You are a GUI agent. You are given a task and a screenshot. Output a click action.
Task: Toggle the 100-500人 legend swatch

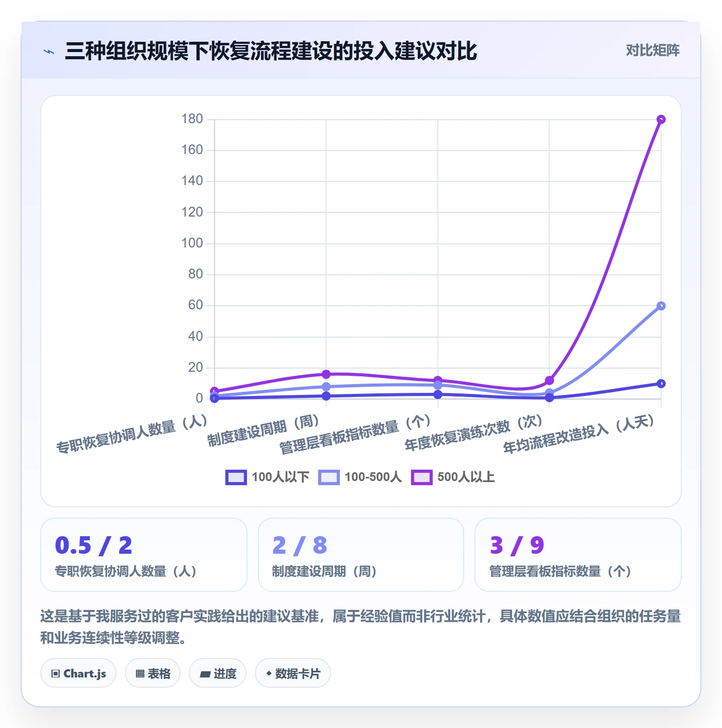329,477
